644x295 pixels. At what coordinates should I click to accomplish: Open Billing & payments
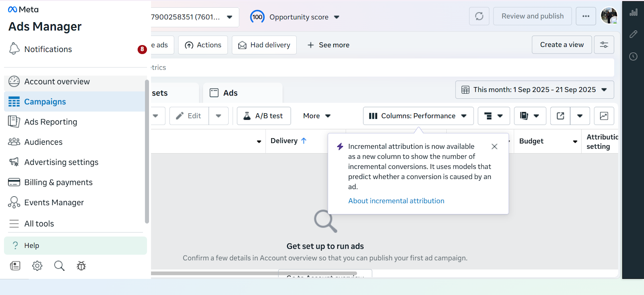tap(75, 182)
